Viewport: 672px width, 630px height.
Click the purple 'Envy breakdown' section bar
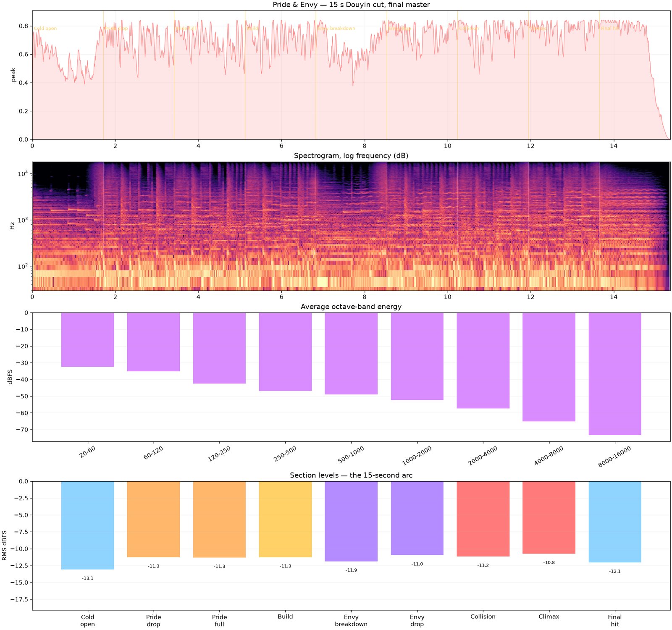pyautogui.click(x=352, y=522)
